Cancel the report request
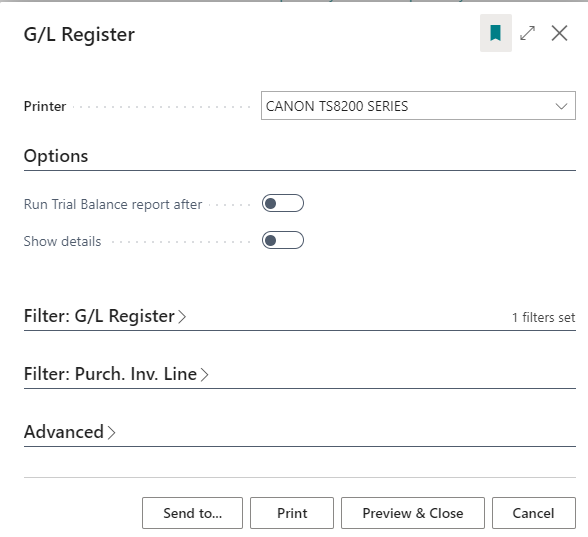This screenshot has width=588, height=537. (534, 513)
